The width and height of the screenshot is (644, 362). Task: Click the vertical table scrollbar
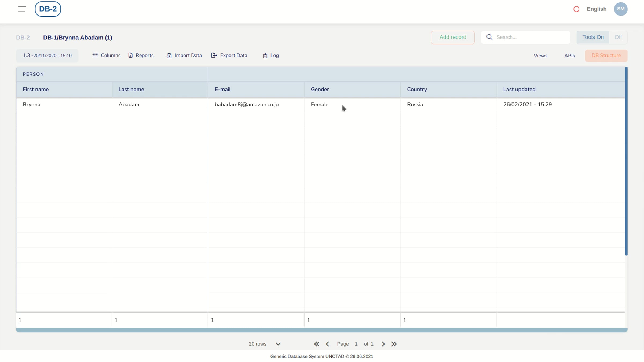(x=626, y=161)
